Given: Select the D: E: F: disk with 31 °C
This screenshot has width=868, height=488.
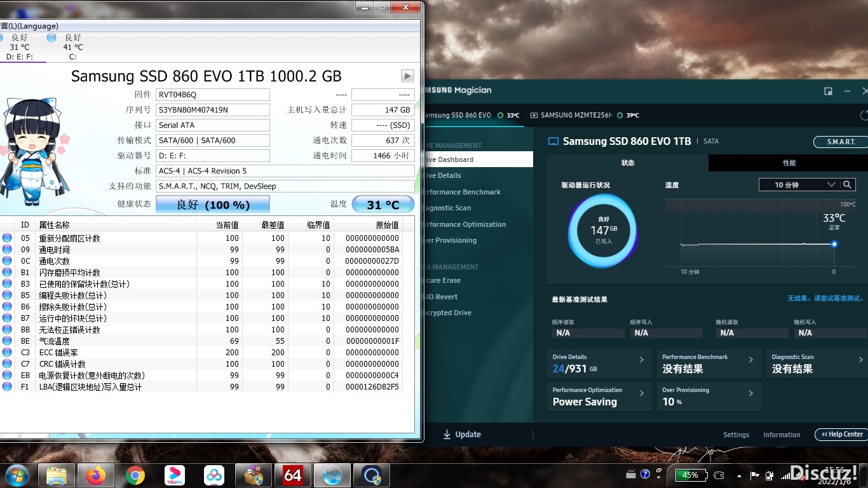Looking at the screenshot, I should [x=20, y=47].
